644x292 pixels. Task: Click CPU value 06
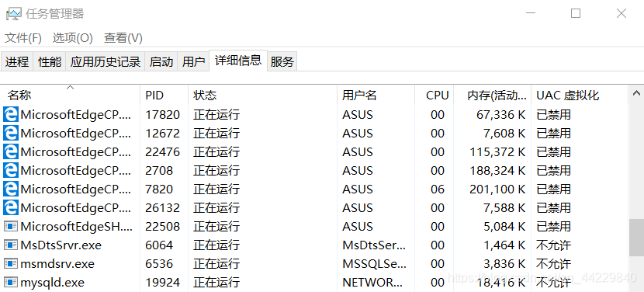438,189
